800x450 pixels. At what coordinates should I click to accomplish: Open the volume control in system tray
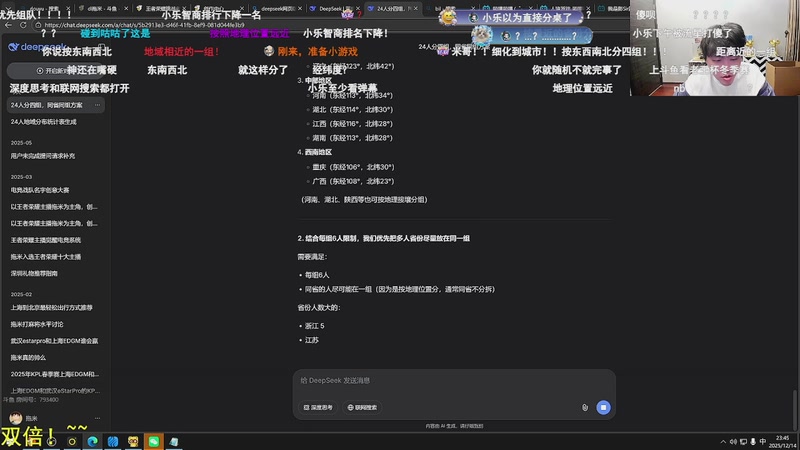pyautogui.click(x=733, y=442)
